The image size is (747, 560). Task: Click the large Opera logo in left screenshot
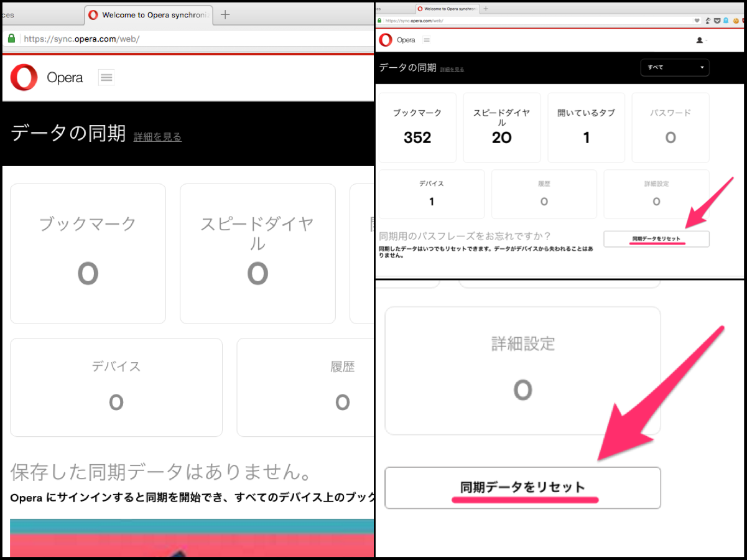(24, 77)
